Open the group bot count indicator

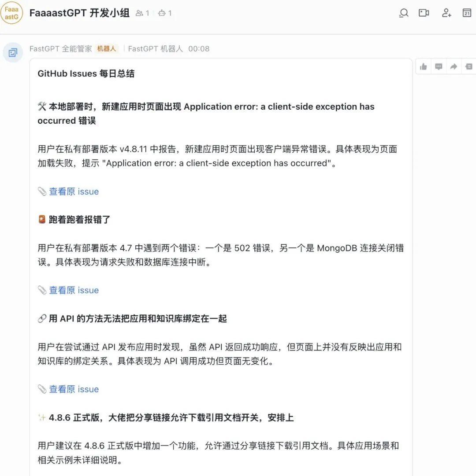165,13
